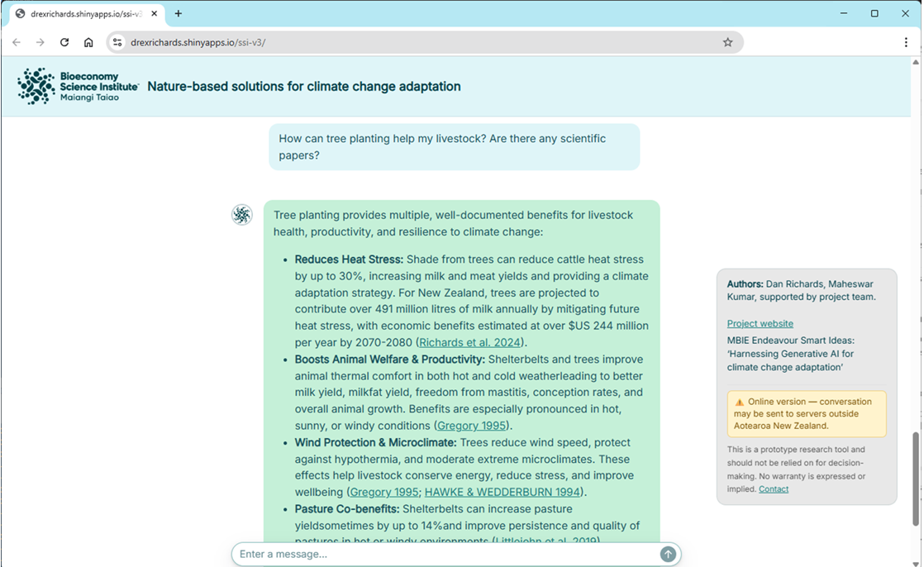The image size is (924, 567).
Task: Click Boosts Animal Welfare & Productivity heading
Action: pyautogui.click(x=389, y=360)
